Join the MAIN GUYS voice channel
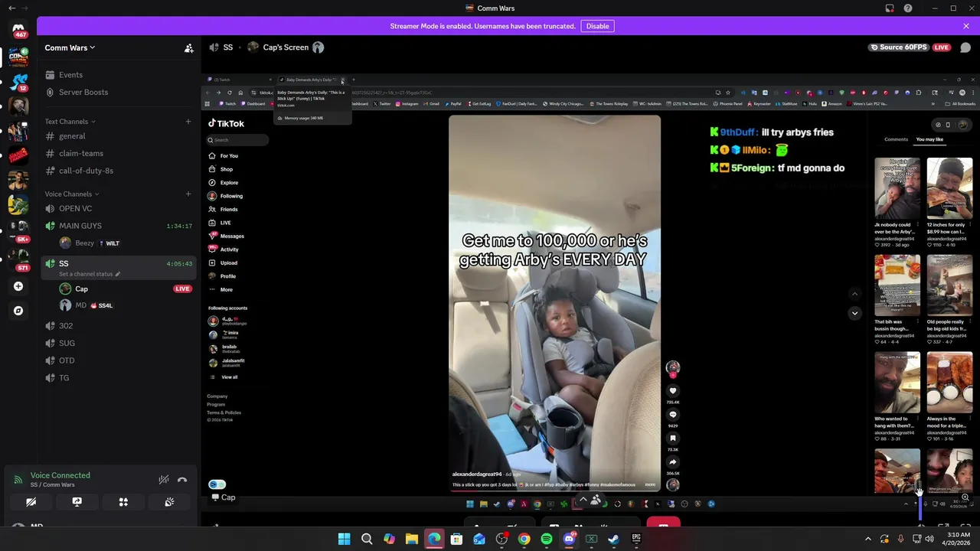980x551 pixels. (x=119, y=226)
